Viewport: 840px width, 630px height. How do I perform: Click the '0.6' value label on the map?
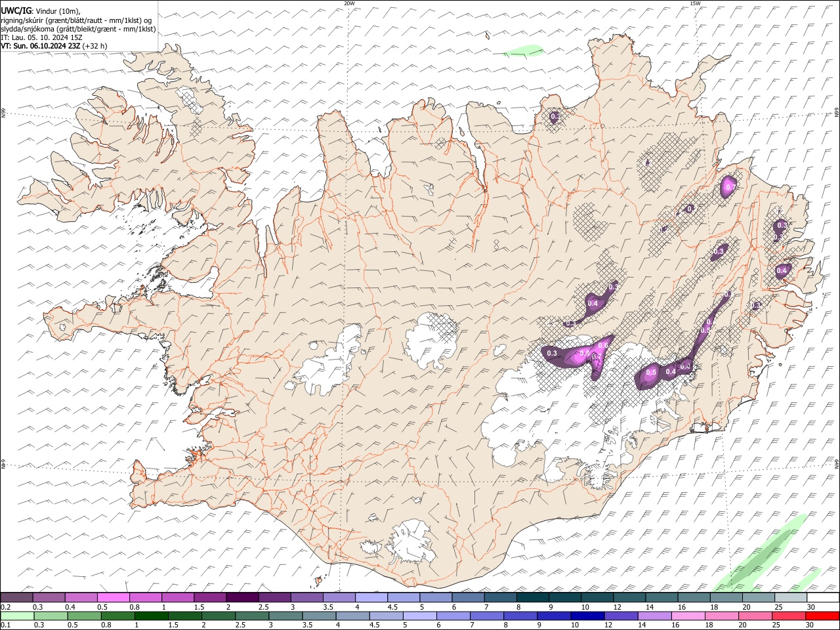click(x=604, y=346)
